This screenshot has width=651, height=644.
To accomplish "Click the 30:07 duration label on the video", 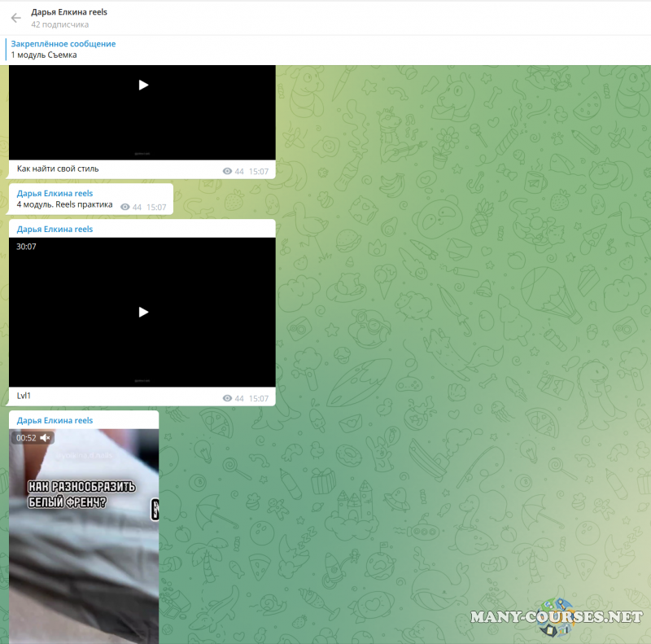I will [26, 247].
